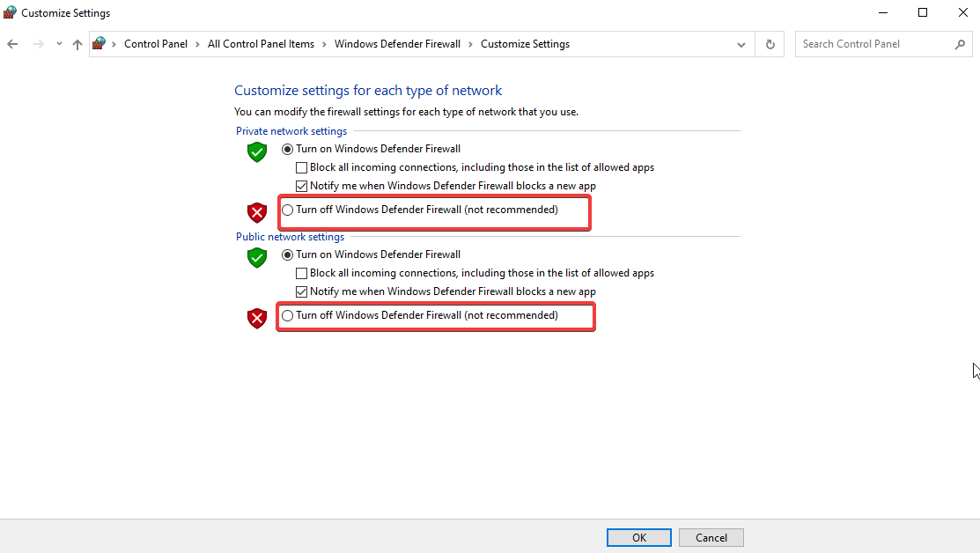Navigate to All Control Panel Items breadcrumb
980x553 pixels.
point(261,43)
